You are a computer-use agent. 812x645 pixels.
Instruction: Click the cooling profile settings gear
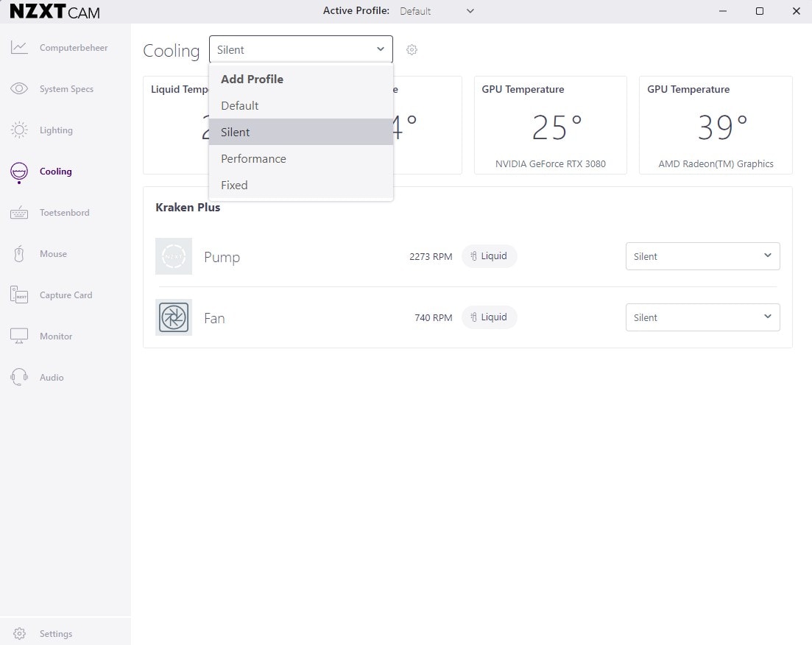(412, 50)
